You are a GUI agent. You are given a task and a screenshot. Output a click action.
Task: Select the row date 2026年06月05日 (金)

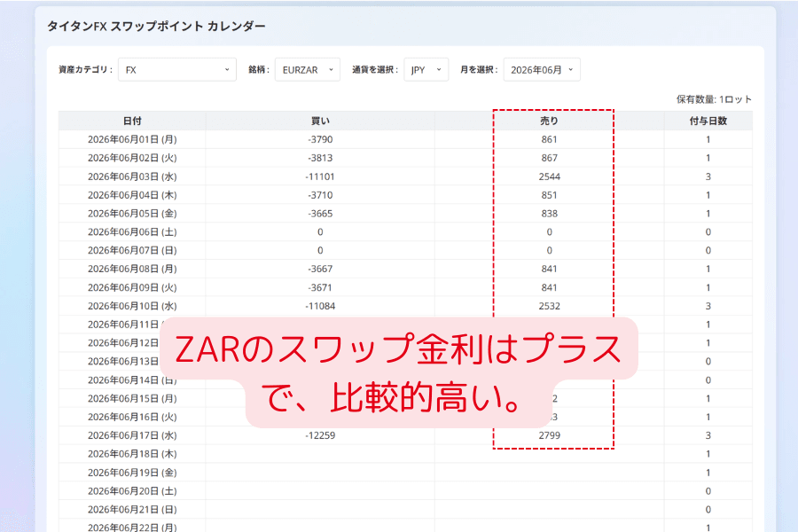pyautogui.click(x=132, y=214)
